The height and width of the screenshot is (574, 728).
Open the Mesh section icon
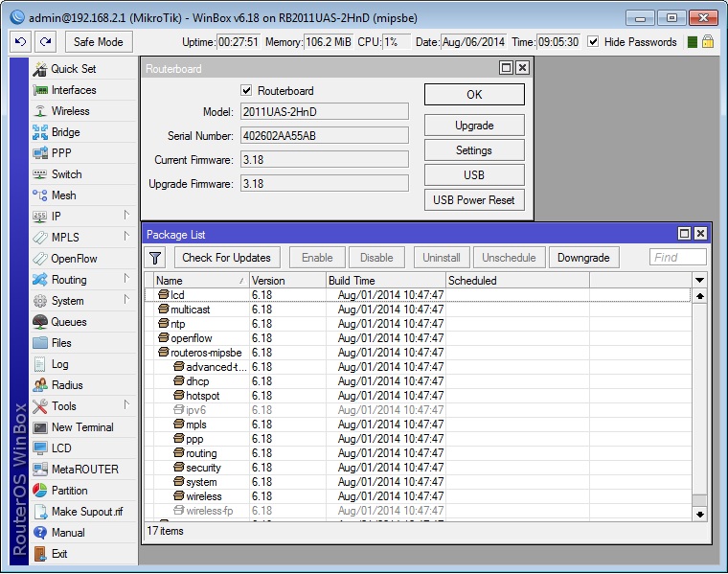click(40, 195)
